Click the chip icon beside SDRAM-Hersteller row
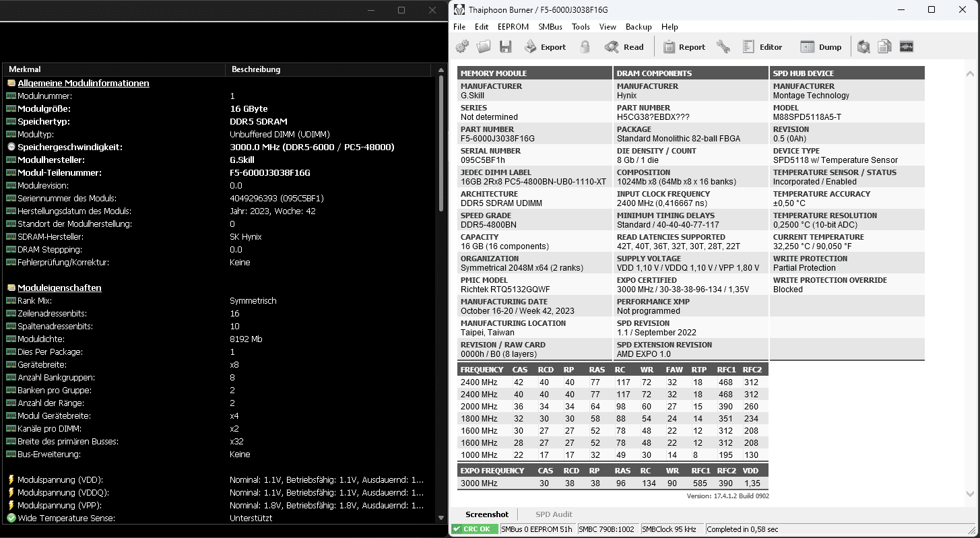The width and height of the screenshot is (980, 538). (x=11, y=237)
